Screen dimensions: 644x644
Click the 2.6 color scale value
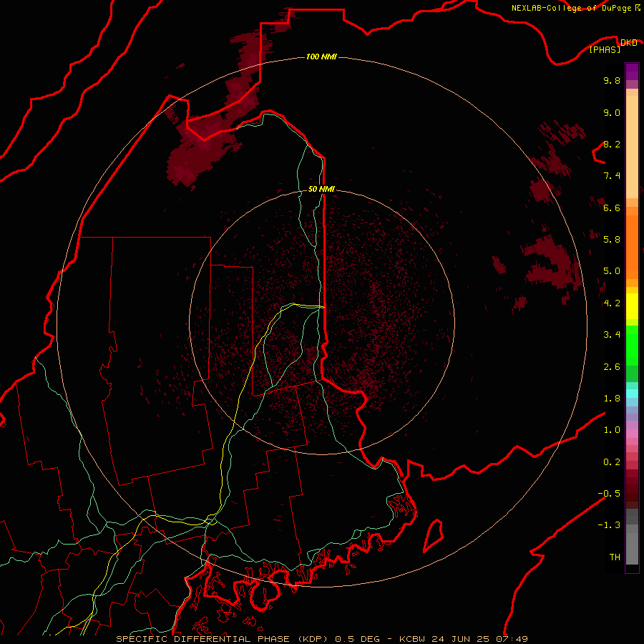pyautogui.click(x=612, y=367)
